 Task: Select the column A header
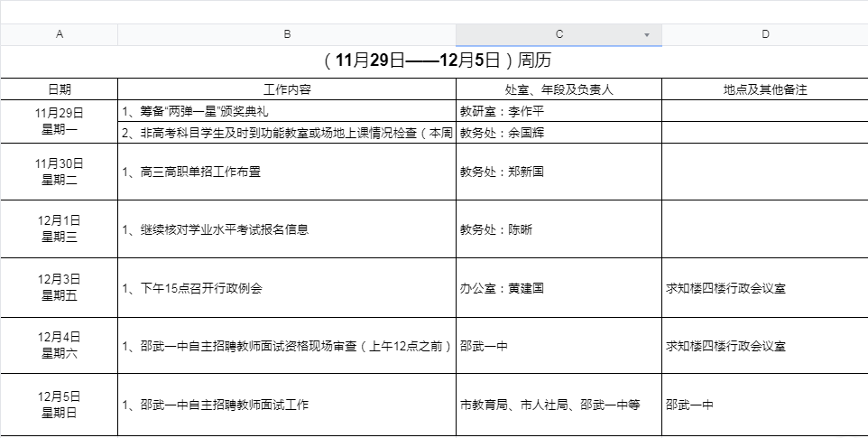coord(60,34)
